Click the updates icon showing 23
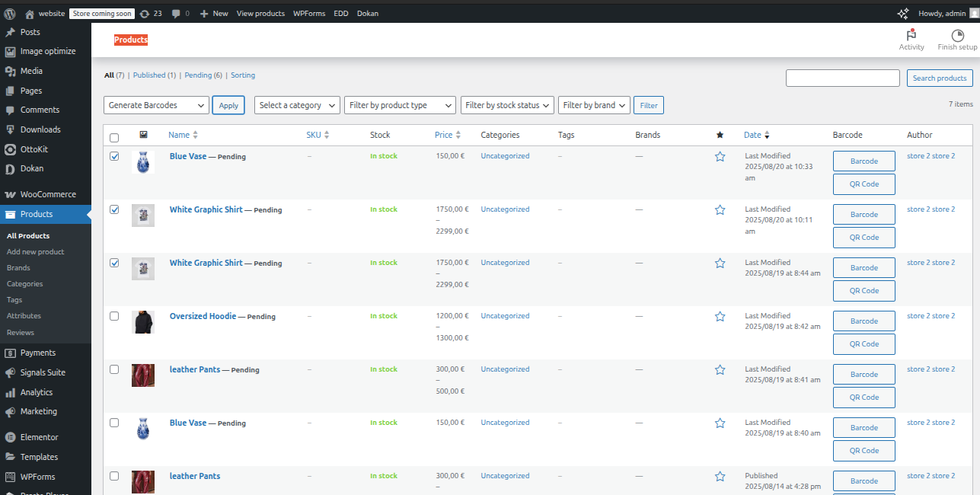The image size is (980, 495). (x=145, y=14)
